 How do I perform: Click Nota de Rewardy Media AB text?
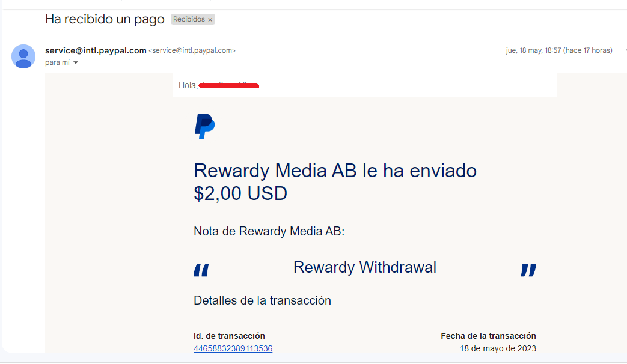pyautogui.click(x=269, y=231)
